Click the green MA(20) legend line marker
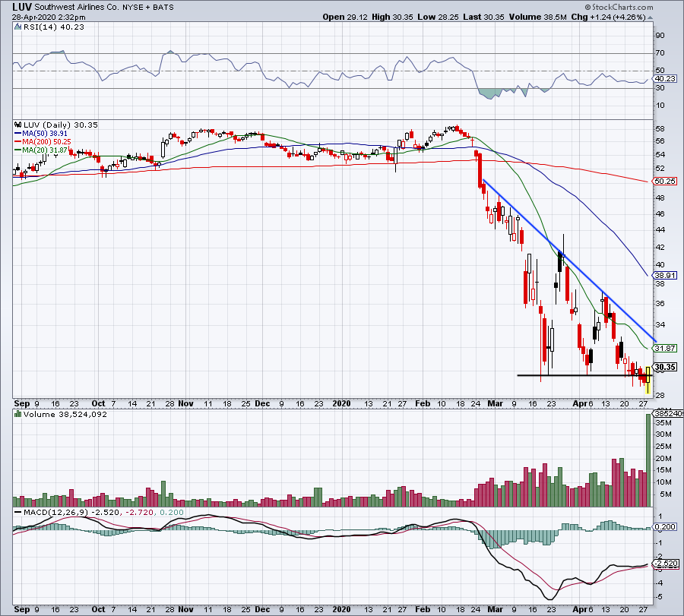The width and height of the screenshot is (684, 616). point(18,150)
